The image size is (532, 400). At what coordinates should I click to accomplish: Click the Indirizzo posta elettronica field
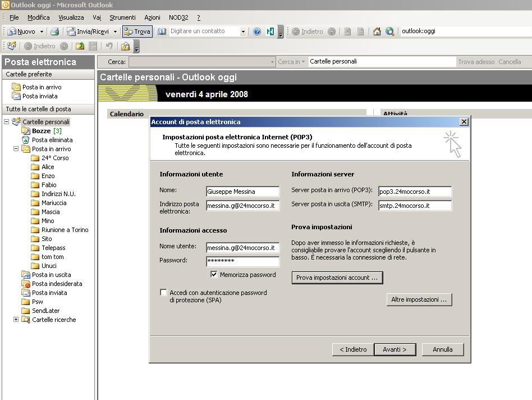[242, 206]
